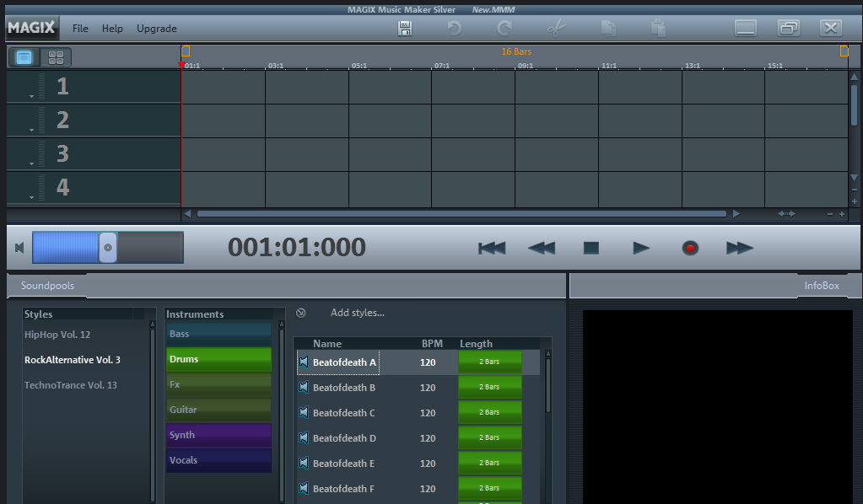Click the Undo arrow icon
The height and width of the screenshot is (504, 863).
coord(454,28)
